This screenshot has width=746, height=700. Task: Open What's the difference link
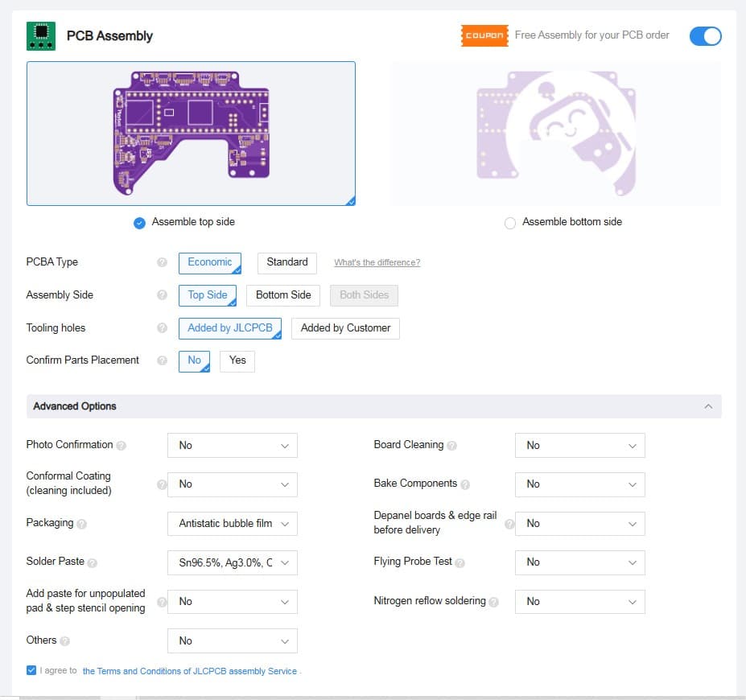pyautogui.click(x=377, y=262)
